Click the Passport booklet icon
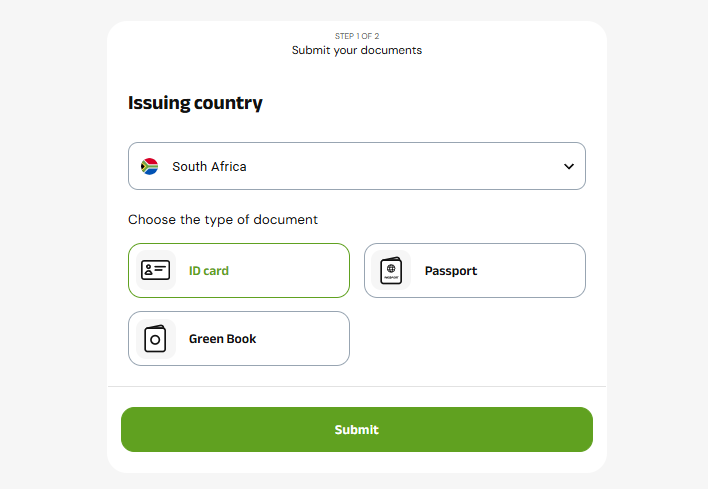 tap(391, 270)
